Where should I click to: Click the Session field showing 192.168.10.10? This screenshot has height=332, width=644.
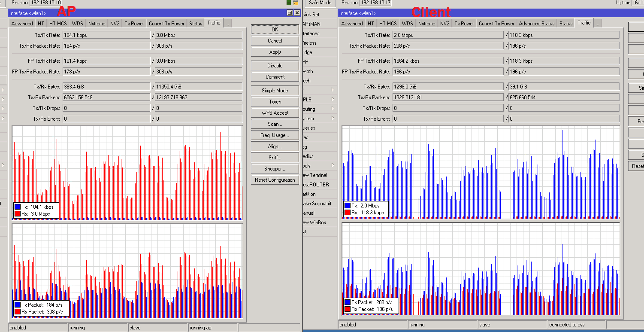pos(45,3)
